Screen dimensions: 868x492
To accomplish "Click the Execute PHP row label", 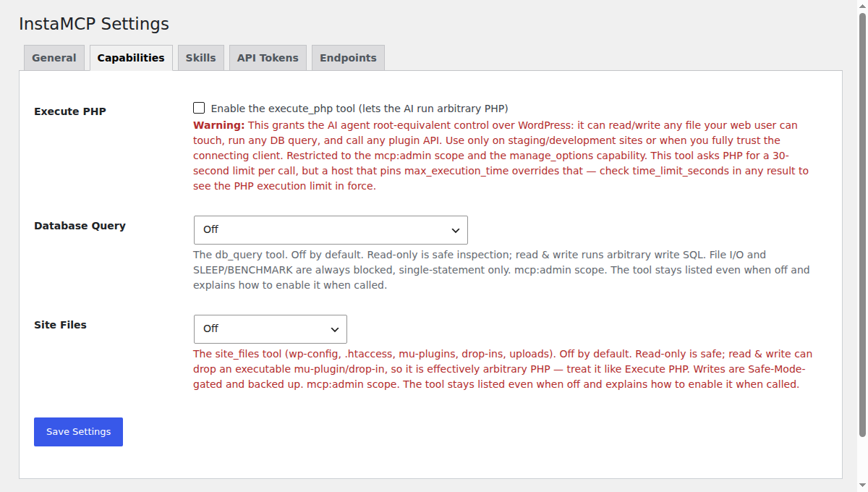I will point(70,111).
